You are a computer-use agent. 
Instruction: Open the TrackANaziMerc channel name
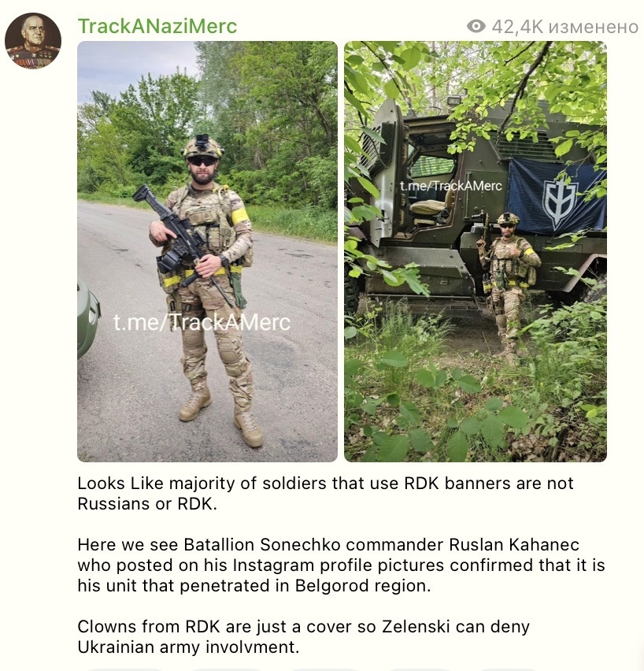click(x=157, y=26)
